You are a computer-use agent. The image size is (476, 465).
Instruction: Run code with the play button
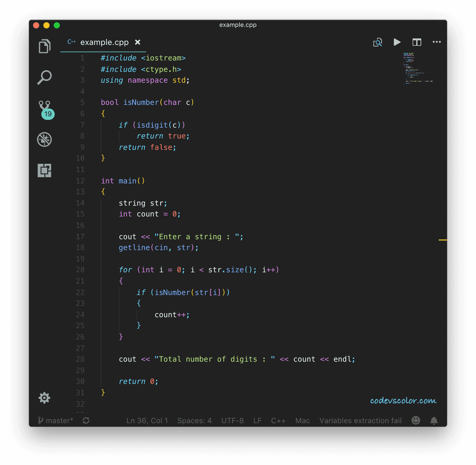[x=397, y=42]
